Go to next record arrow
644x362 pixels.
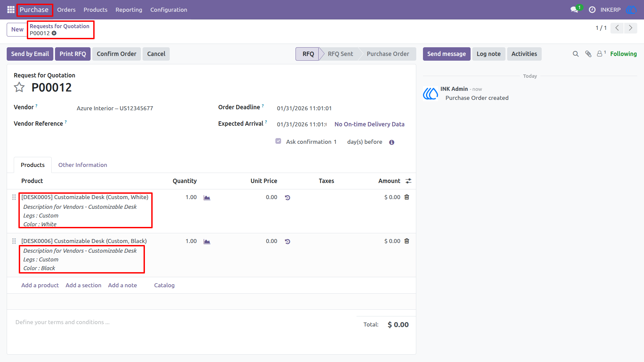click(631, 28)
